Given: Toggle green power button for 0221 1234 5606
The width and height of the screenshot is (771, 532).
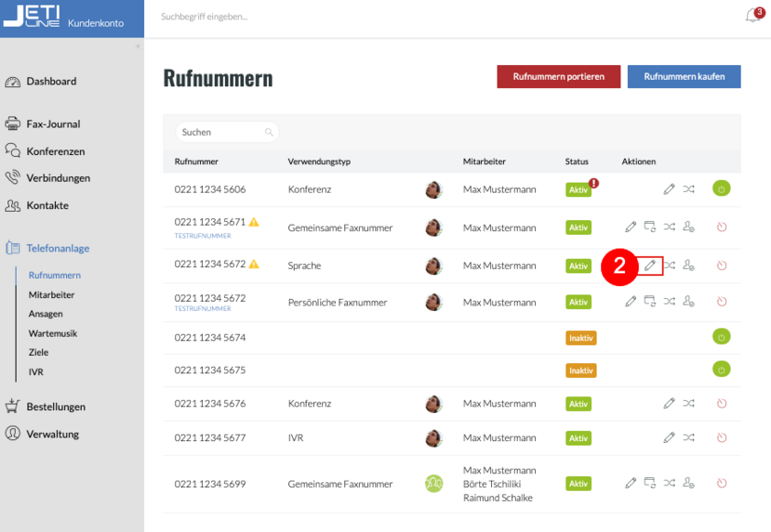Looking at the screenshot, I should click(x=721, y=189).
